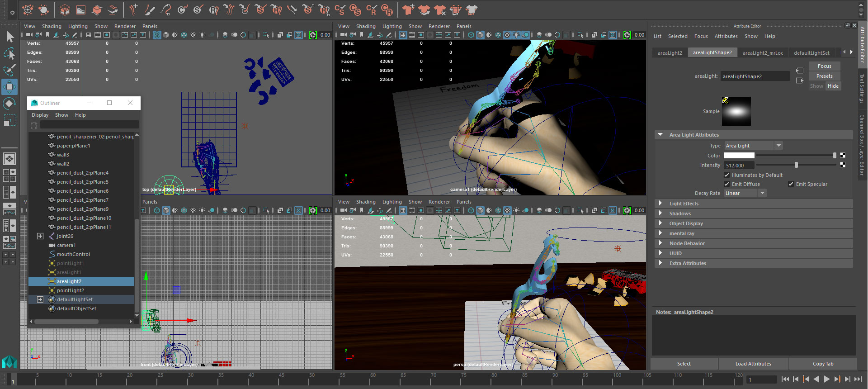Click the Load Attributes button
The width and height of the screenshot is (868, 389).
(x=753, y=364)
